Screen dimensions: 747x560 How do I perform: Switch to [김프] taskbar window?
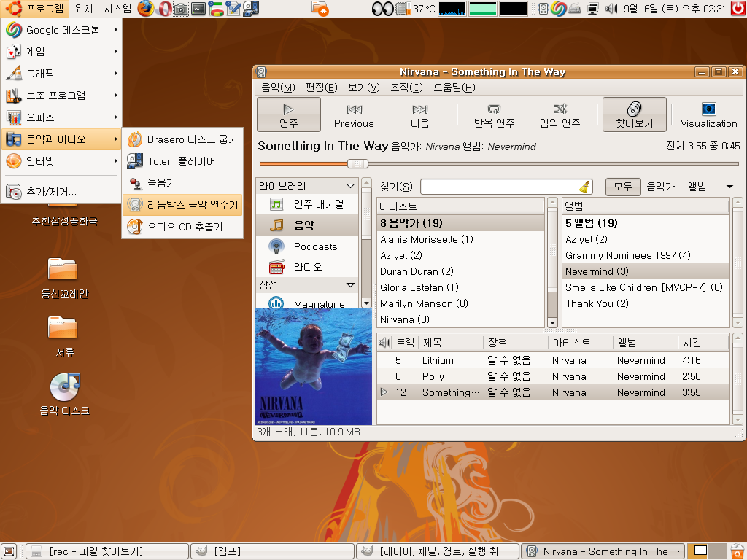coord(272,551)
